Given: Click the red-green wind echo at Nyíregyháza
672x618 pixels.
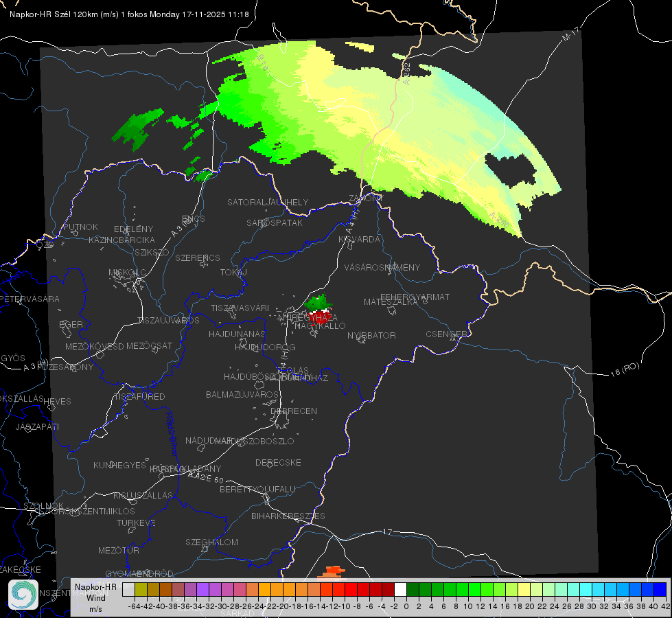Looking at the screenshot, I should [320, 309].
